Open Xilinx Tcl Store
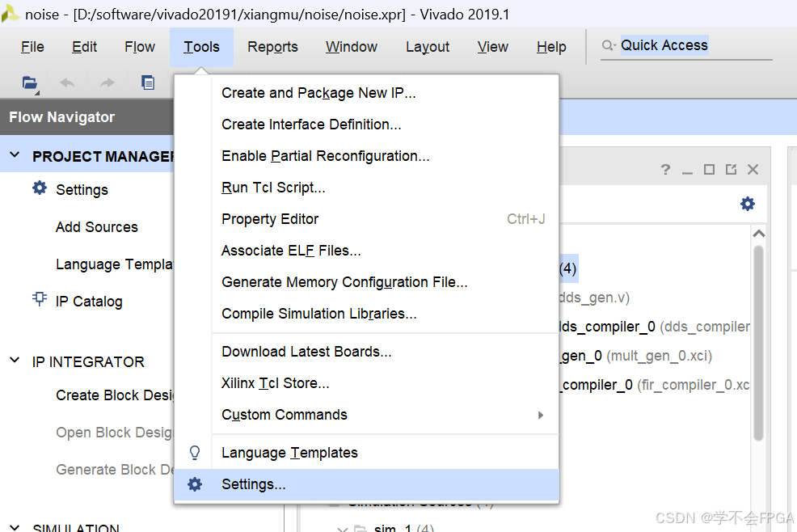Screen dimensions: 797x532 click(x=366, y=383)
